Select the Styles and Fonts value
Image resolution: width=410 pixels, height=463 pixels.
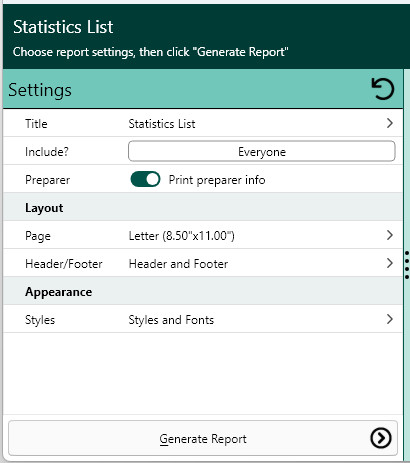pyautogui.click(x=171, y=320)
